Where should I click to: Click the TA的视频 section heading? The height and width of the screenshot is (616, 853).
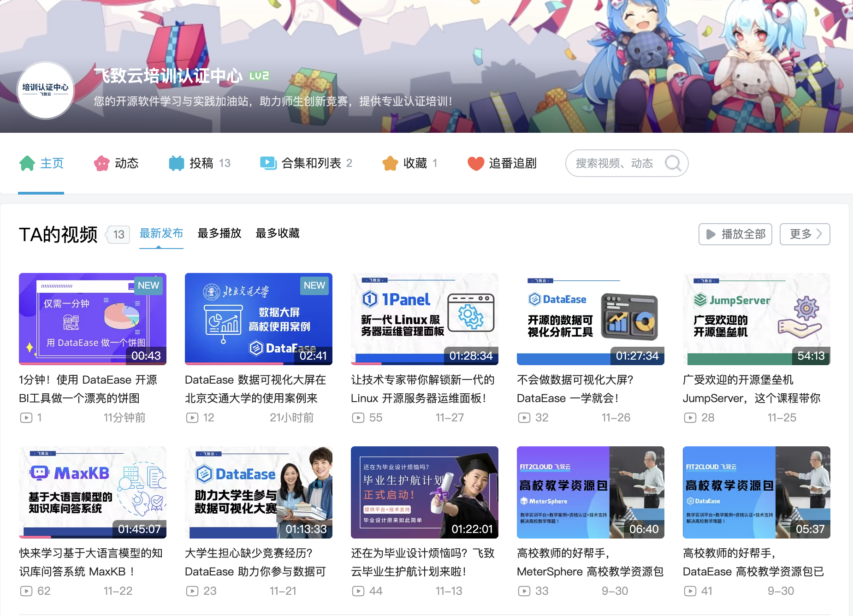click(x=58, y=234)
